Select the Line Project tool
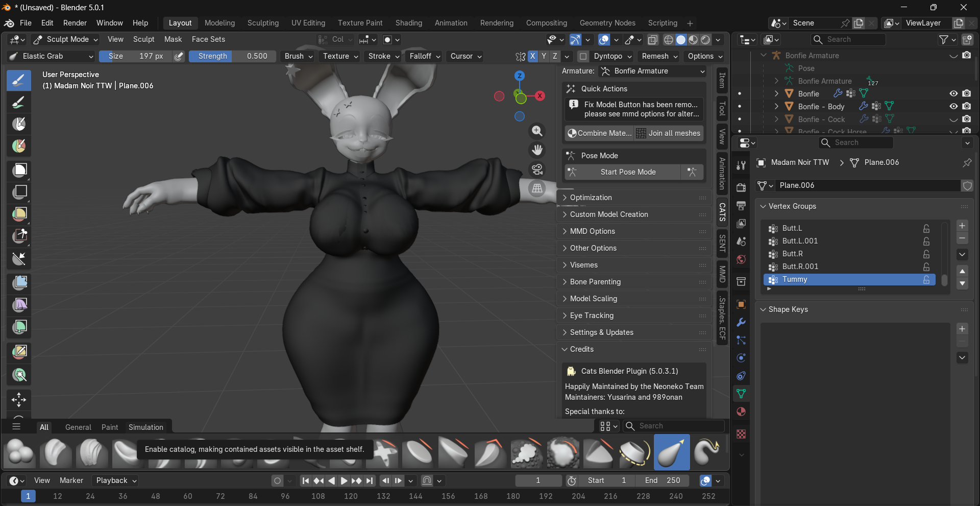This screenshot has height=506, width=980. (19, 259)
